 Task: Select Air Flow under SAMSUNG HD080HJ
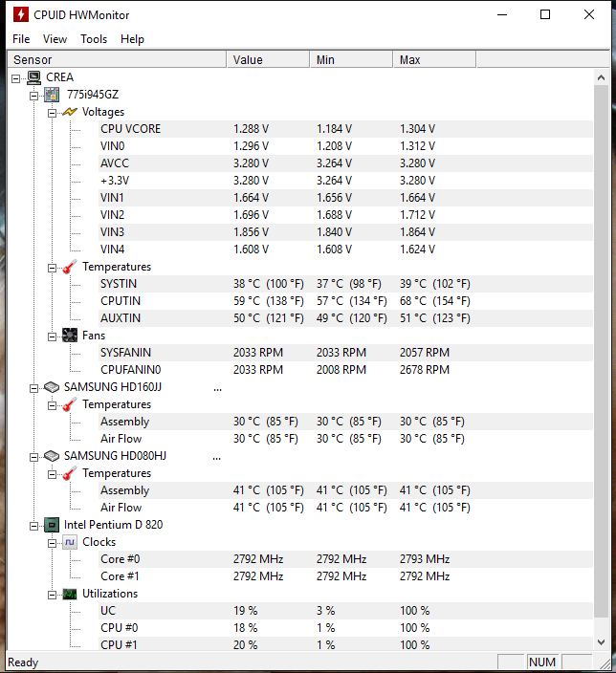(x=346, y=508)
